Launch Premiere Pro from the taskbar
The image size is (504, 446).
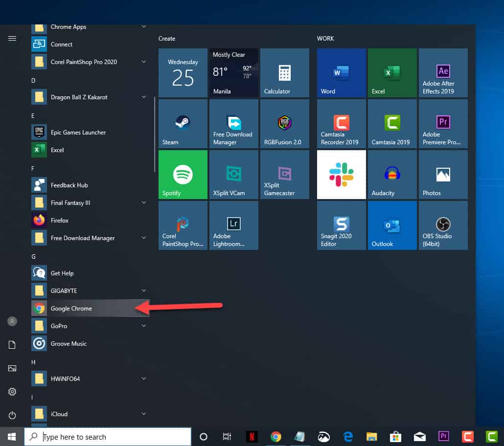pos(444,437)
